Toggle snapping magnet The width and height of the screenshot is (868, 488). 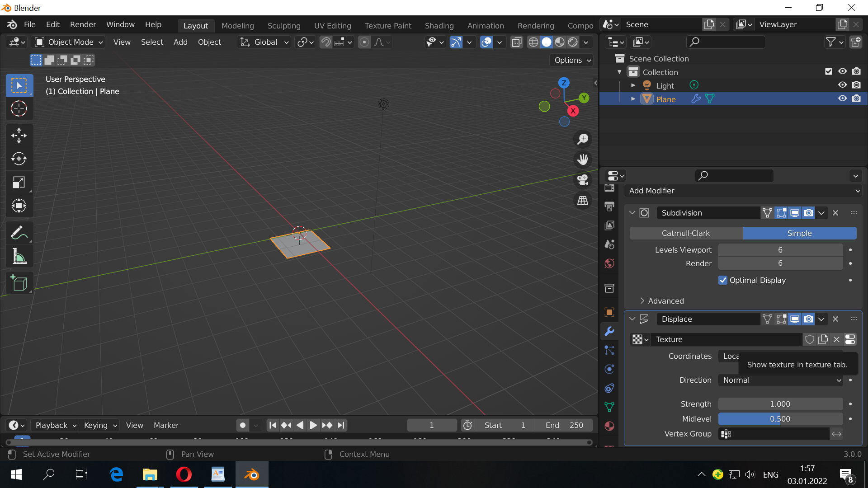(x=326, y=42)
